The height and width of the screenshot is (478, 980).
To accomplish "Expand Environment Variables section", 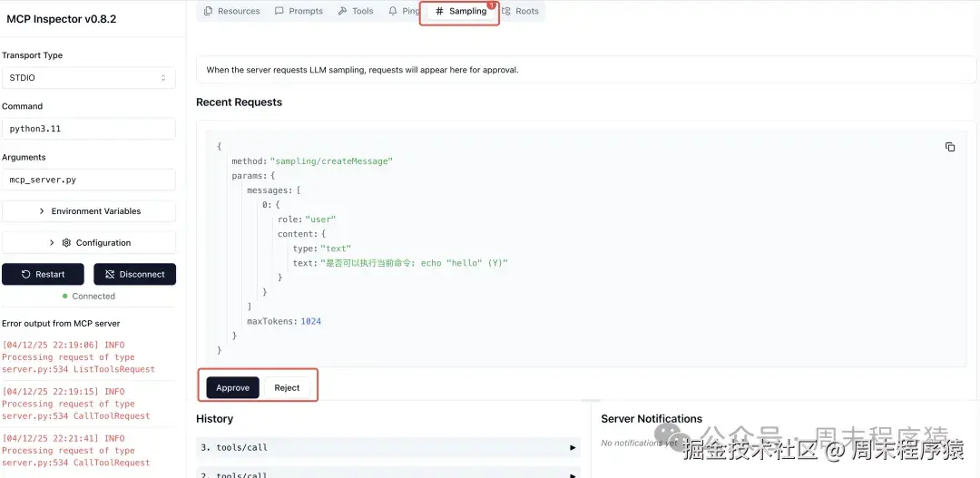I will (x=89, y=211).
